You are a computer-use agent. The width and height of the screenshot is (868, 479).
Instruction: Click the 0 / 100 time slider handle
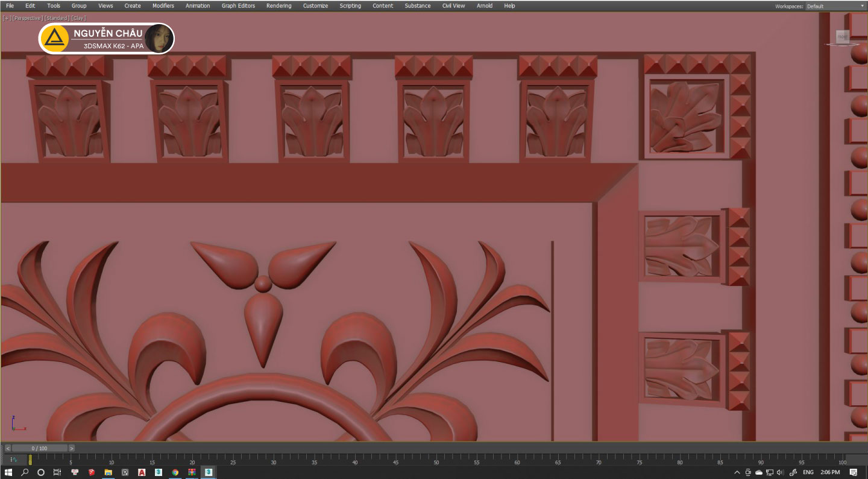[x=40, y=448]
